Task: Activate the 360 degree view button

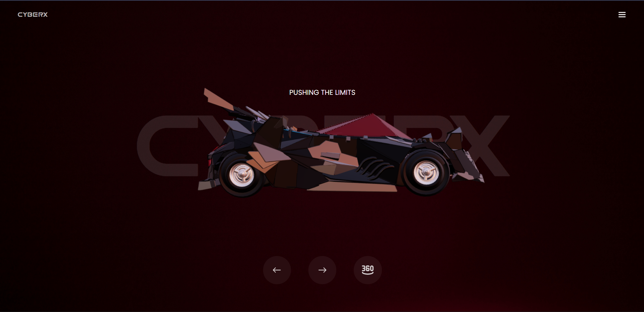Action: (x=367, y=270)
